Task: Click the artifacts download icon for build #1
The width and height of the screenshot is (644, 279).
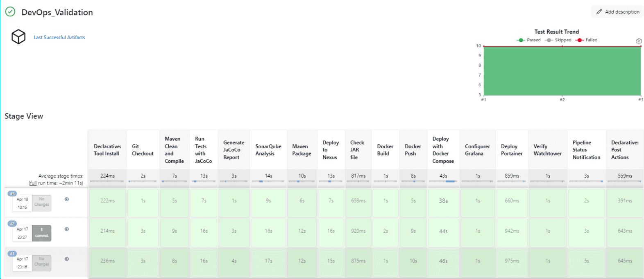Action: click(x=67, y=259)
